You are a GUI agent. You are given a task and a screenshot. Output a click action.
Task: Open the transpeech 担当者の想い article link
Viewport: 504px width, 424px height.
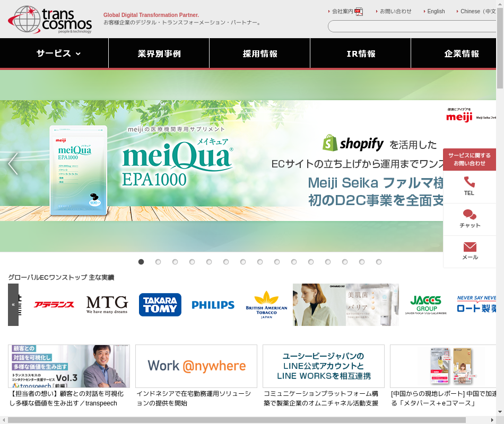click(66, 399)
